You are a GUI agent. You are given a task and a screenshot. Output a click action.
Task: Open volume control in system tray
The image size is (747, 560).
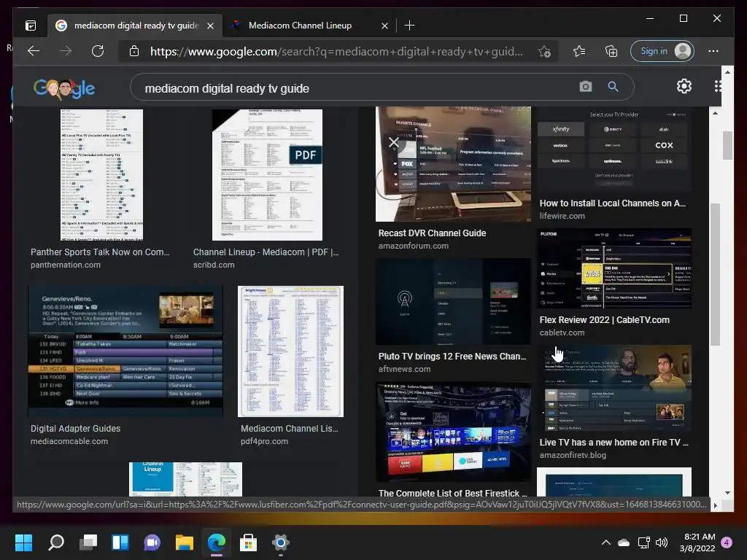tap(662, 542)
